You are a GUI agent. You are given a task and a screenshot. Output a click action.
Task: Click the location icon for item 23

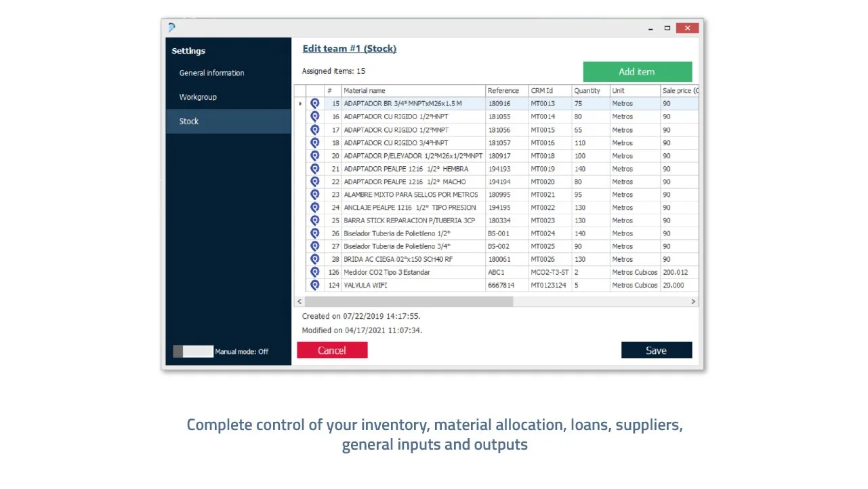[314, 195]
